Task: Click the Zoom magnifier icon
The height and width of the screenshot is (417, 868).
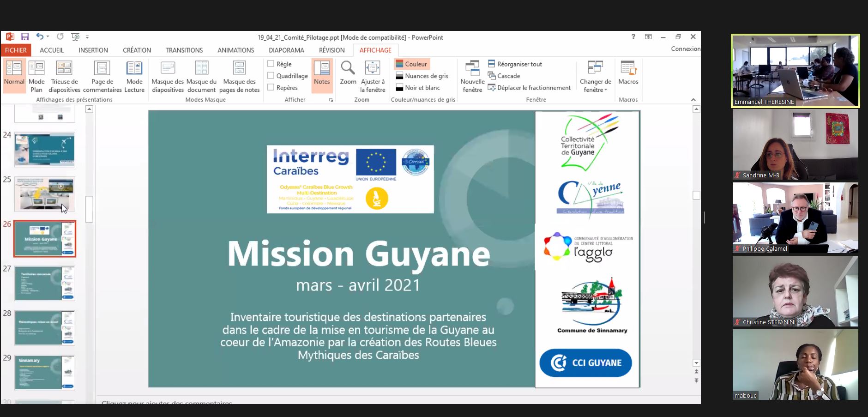Action: tap(348, 68)
